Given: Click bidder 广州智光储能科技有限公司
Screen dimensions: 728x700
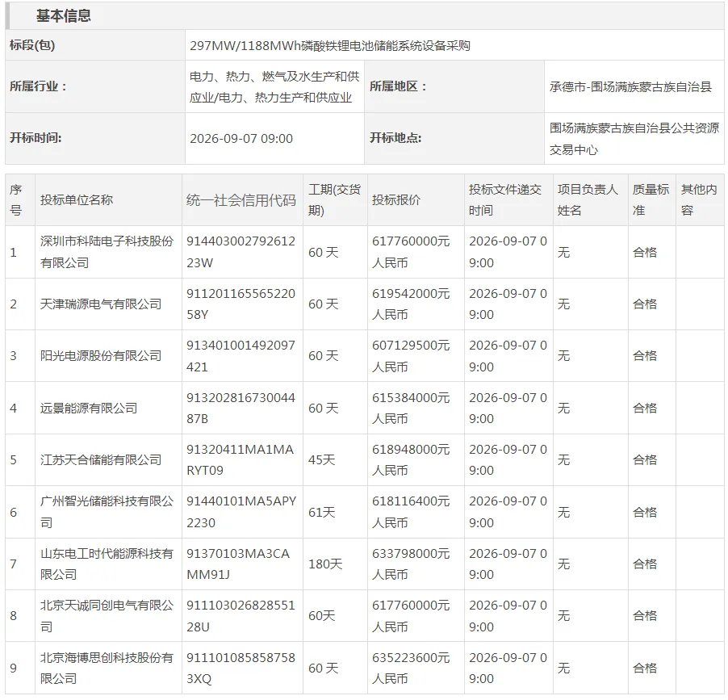Looking at the screenshot, I should pos(107,513).
